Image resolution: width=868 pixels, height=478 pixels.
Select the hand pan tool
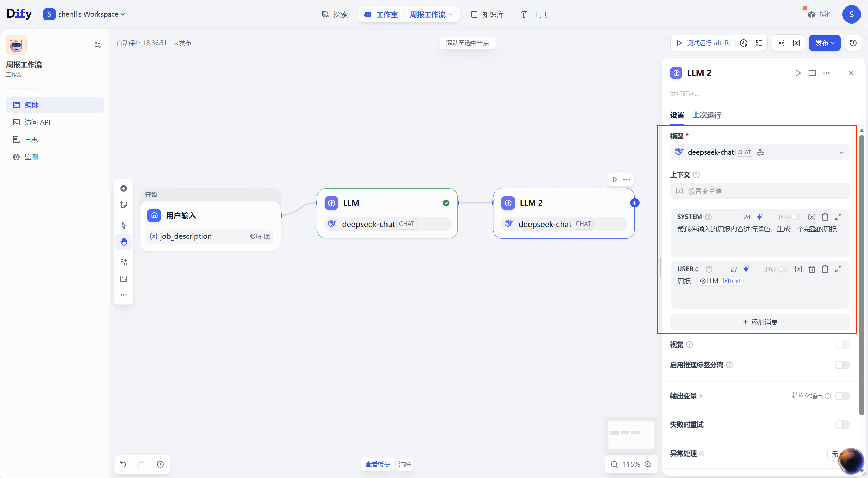point(124,242)
